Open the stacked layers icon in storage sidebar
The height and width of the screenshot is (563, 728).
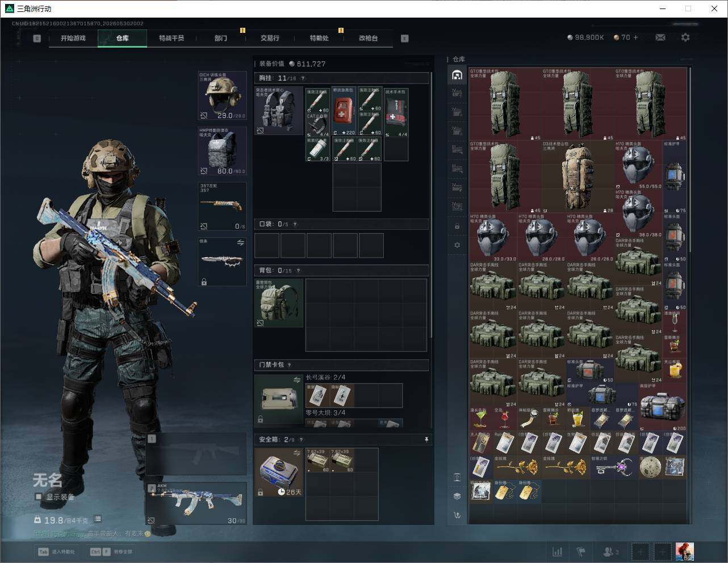coord(457,496)
